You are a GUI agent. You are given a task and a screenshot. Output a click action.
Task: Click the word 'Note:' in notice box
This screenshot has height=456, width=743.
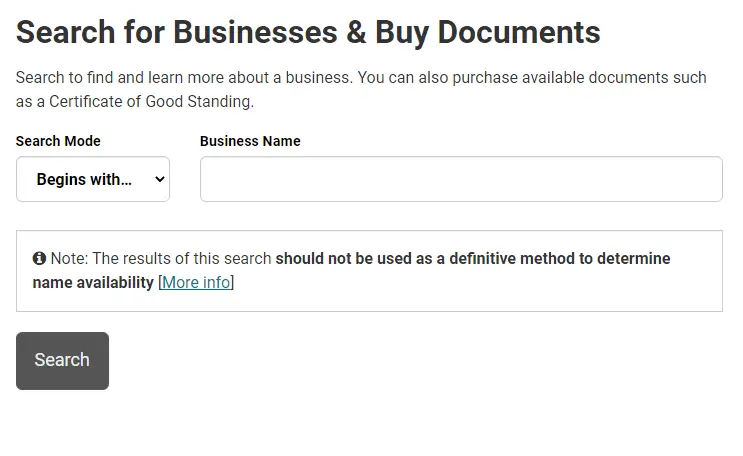pos(69,258)
